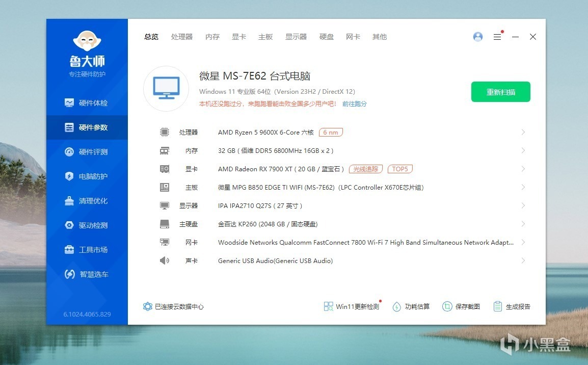
Task: Switch to the 内存 tab
Action: (212, 37)
